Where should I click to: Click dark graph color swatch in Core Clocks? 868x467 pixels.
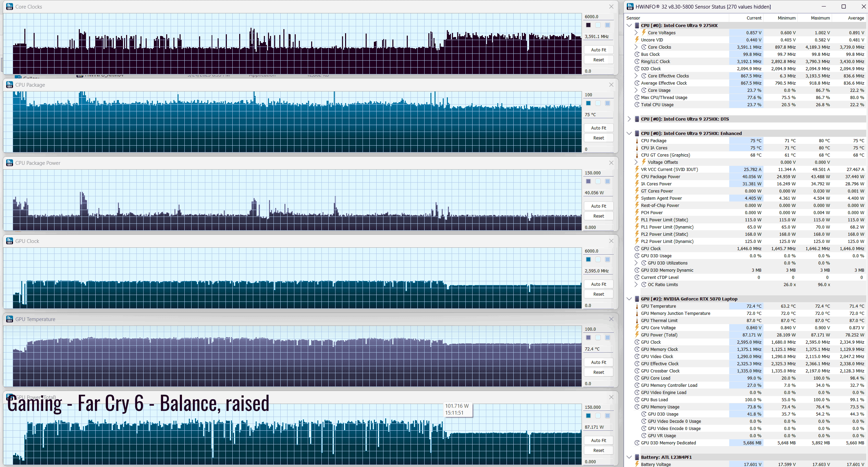point(588,25)
